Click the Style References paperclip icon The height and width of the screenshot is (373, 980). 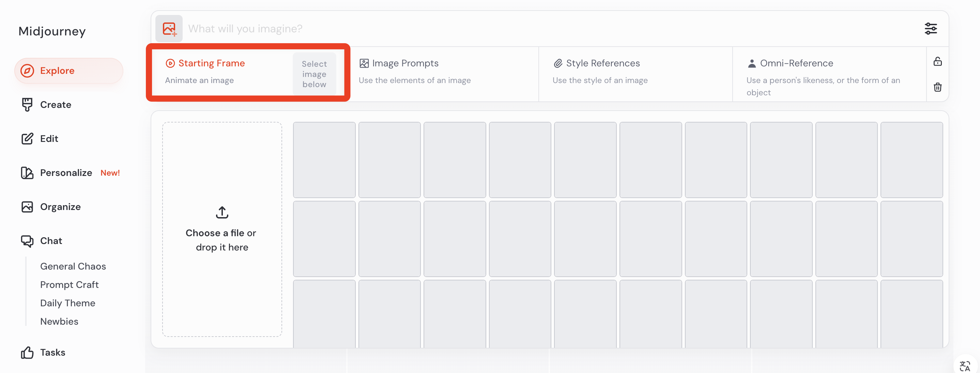557,63
